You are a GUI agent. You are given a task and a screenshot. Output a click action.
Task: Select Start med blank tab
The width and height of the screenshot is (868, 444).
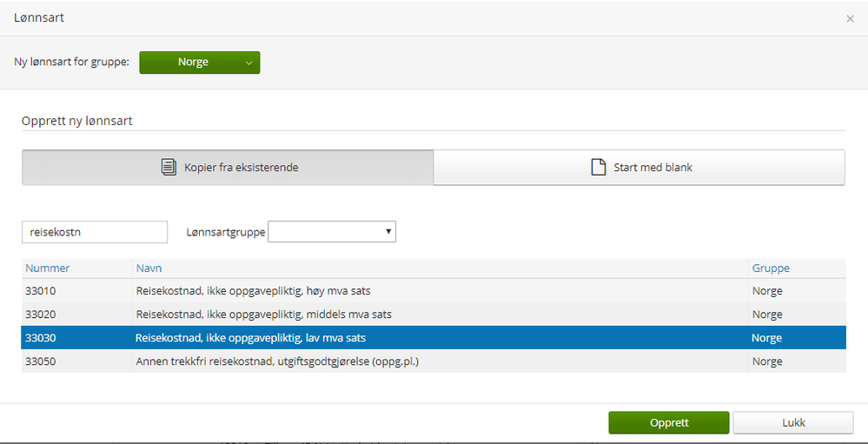639,167
